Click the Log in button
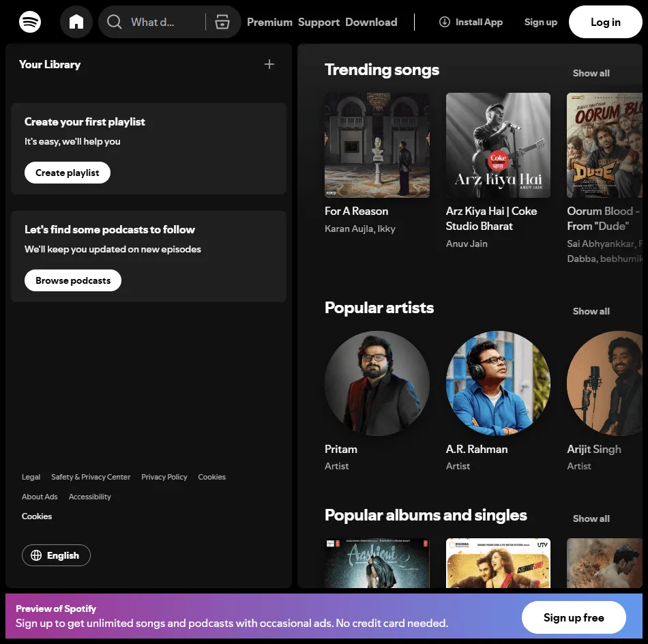The width and height of the screenshot is (648, 644). pos(606,22)
